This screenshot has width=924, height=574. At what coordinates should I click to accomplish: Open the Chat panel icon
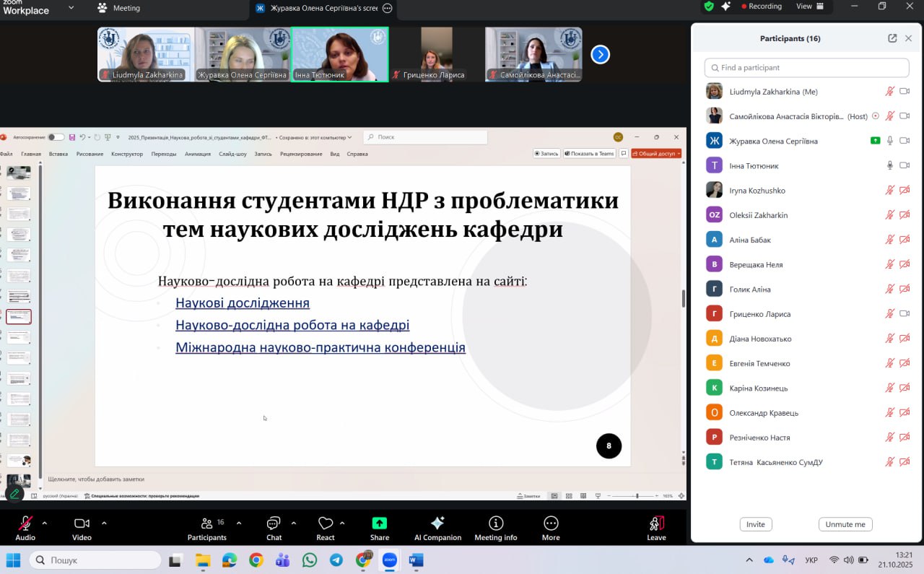[274, 523]
